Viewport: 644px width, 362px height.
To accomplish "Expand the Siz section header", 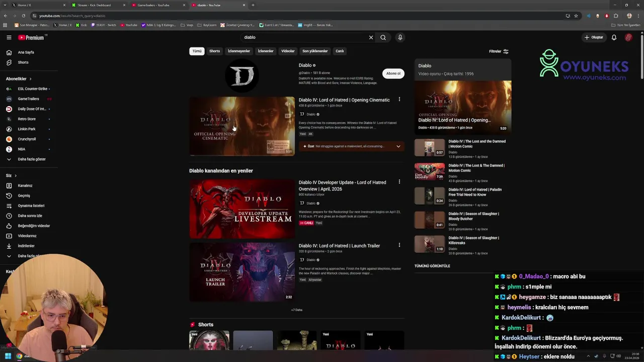I will (x=11, y=175).
